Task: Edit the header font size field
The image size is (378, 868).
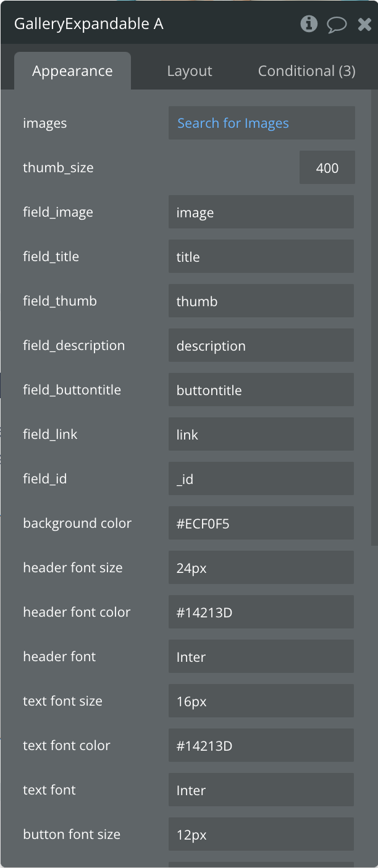Action: pos(261,568)
